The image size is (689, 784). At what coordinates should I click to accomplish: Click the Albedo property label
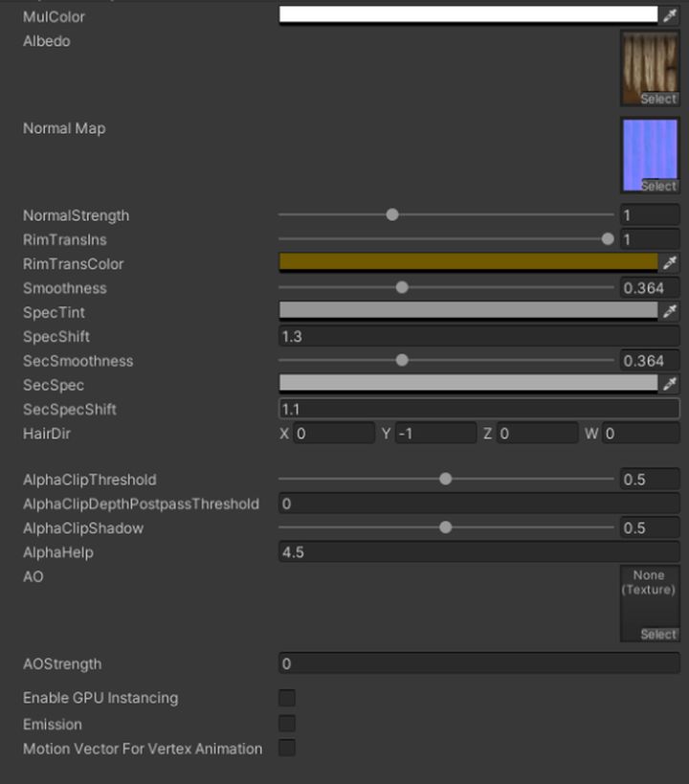click(47, 41)
